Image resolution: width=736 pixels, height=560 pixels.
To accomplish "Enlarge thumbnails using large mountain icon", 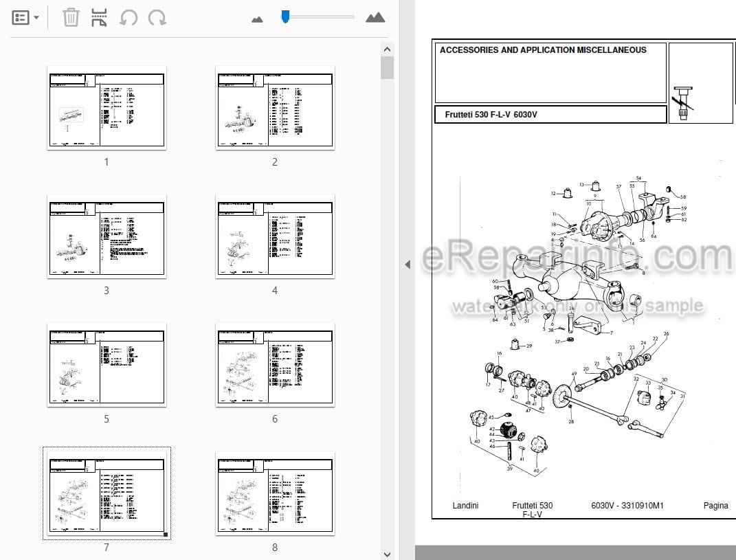I will click(375, 18).
